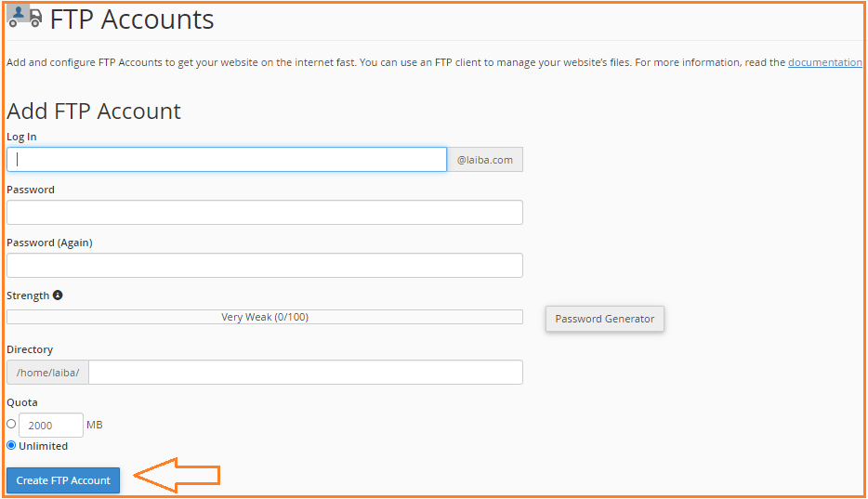Select the MB quota radio button
868x499 pixels.
coord(11,425)
